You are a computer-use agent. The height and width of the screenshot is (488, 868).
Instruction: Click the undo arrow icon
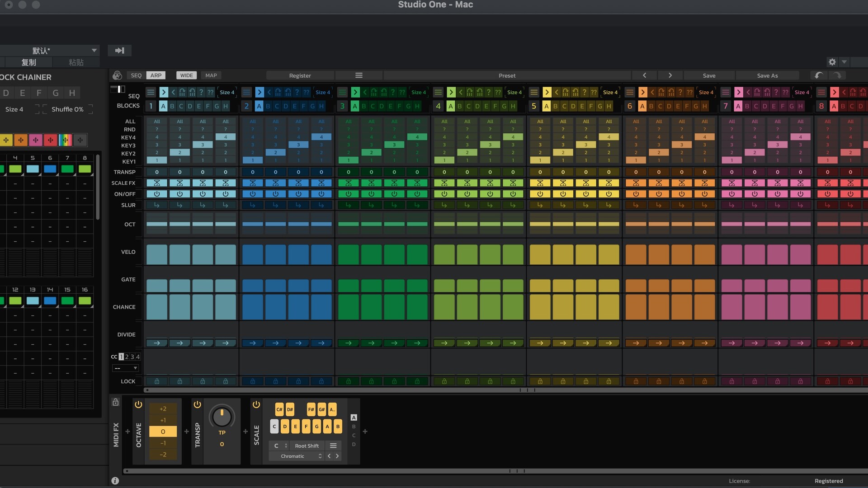819,75
